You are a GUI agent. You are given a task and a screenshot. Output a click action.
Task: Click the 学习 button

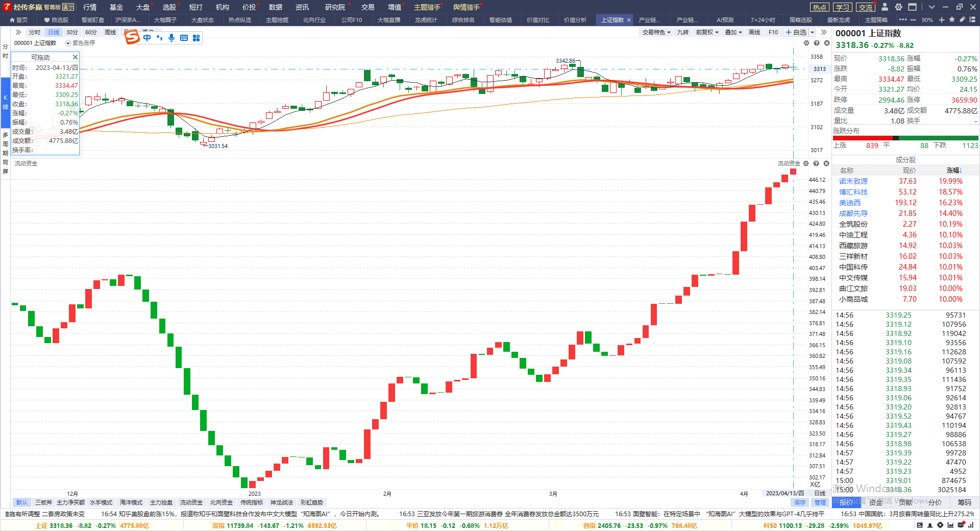point(843,7)
